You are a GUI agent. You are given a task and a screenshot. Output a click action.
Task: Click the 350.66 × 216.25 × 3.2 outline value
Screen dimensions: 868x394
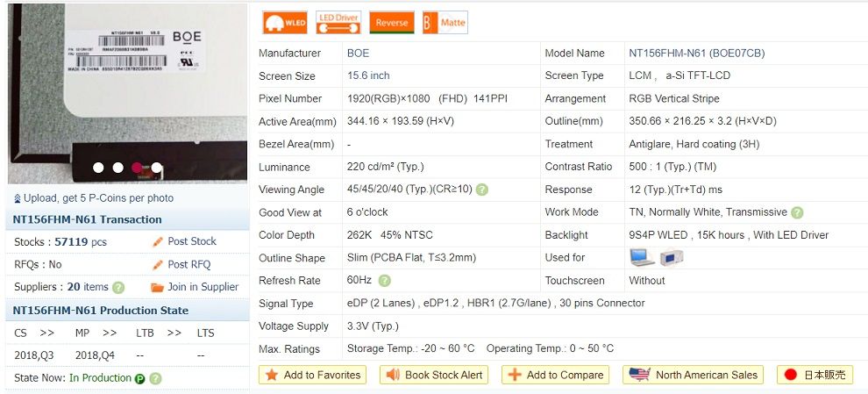(x=702, y=121)
